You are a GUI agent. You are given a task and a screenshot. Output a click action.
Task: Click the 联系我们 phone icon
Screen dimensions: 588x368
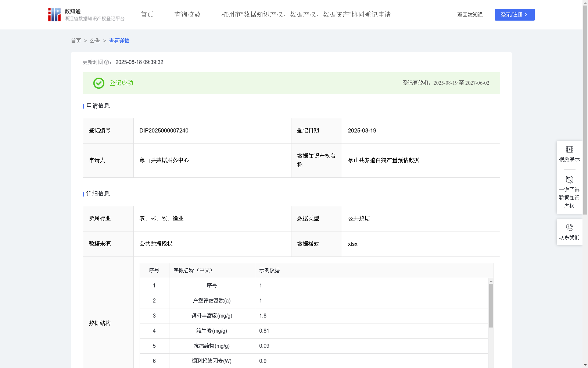569,227
